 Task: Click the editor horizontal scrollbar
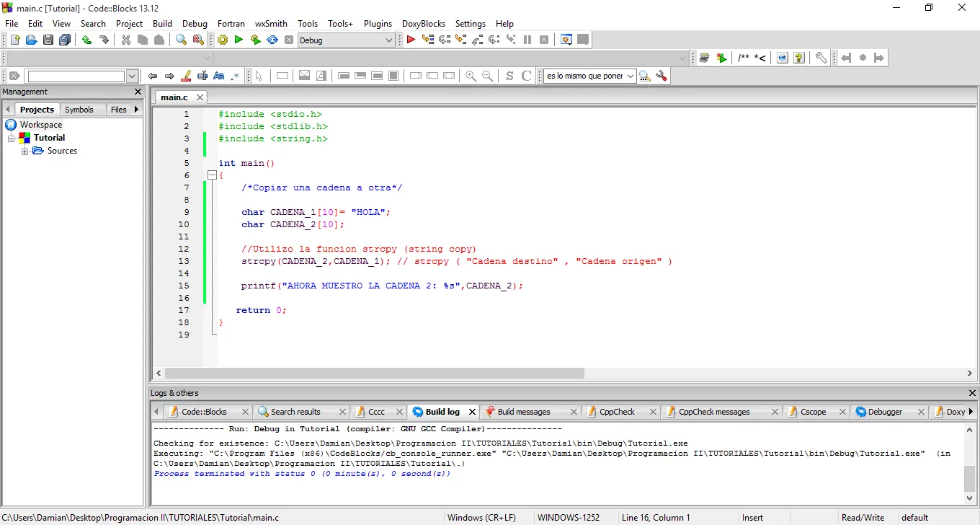point(375,374)
